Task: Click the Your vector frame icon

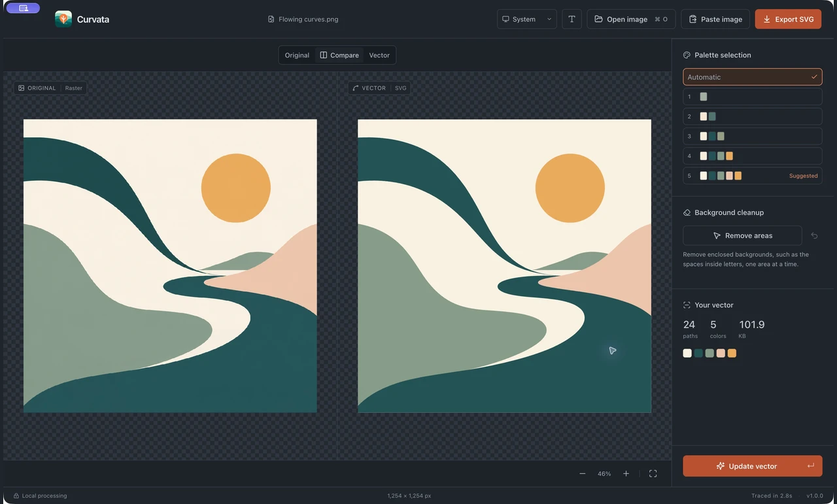Action: pos(687,305)
